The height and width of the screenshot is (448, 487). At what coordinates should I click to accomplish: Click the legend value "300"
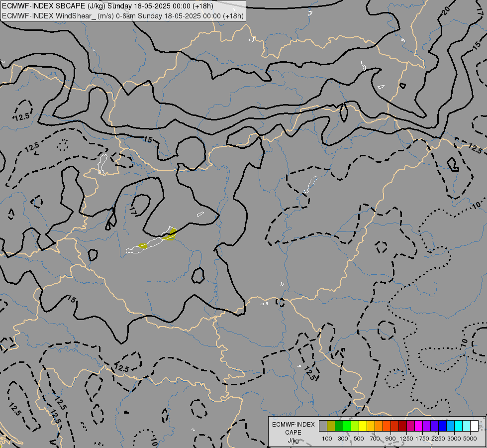(343, 439)
